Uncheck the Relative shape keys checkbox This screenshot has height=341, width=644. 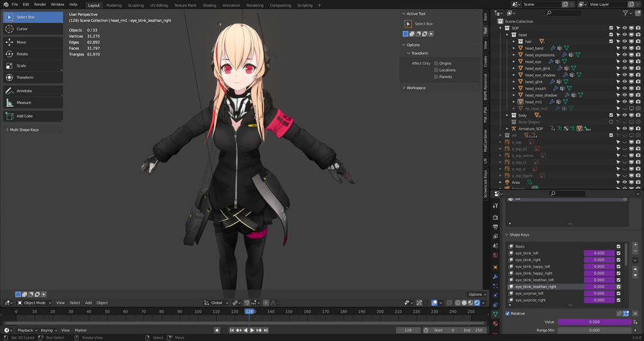pyautogui.click(x=508, y=313)
